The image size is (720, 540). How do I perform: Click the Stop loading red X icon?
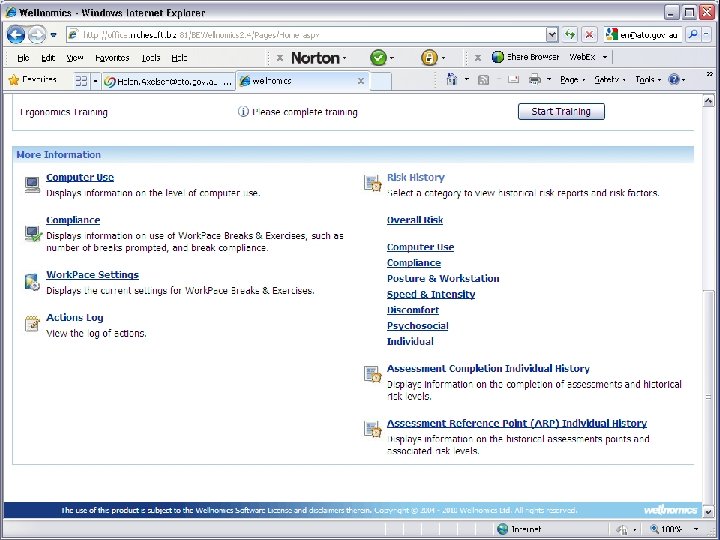(589, 35)
